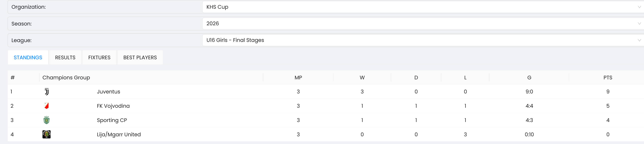Switch to the Results tab
The width and height of the screenshot is (644, 144).
[65, 58]
